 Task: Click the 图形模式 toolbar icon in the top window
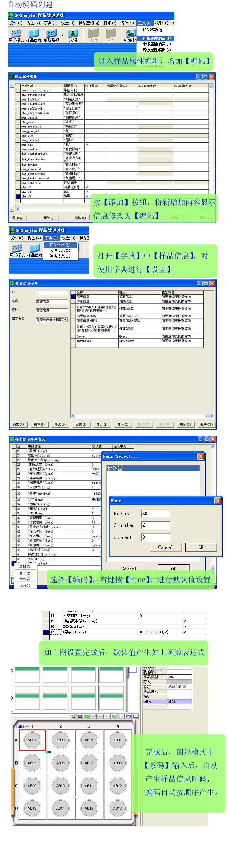click(x=16, y=35)
